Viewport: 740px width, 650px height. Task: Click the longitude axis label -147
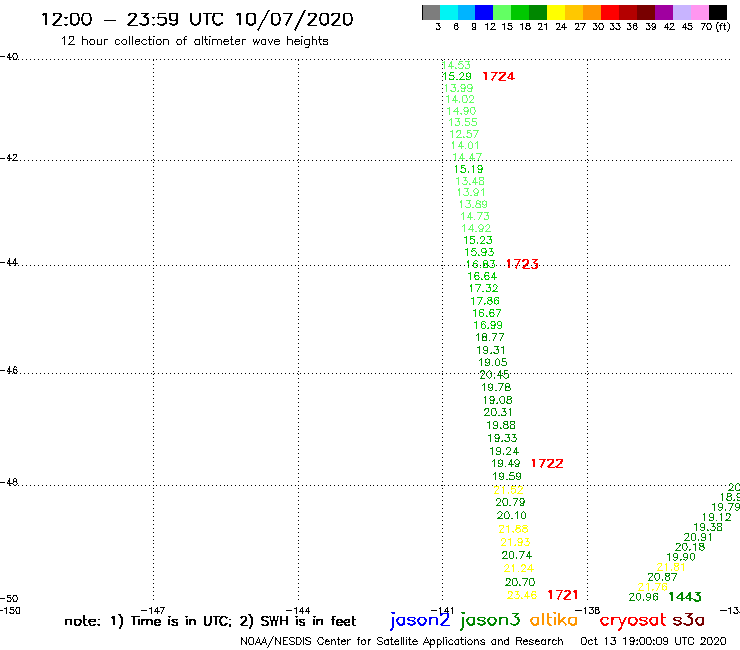[x=152, y=611]
